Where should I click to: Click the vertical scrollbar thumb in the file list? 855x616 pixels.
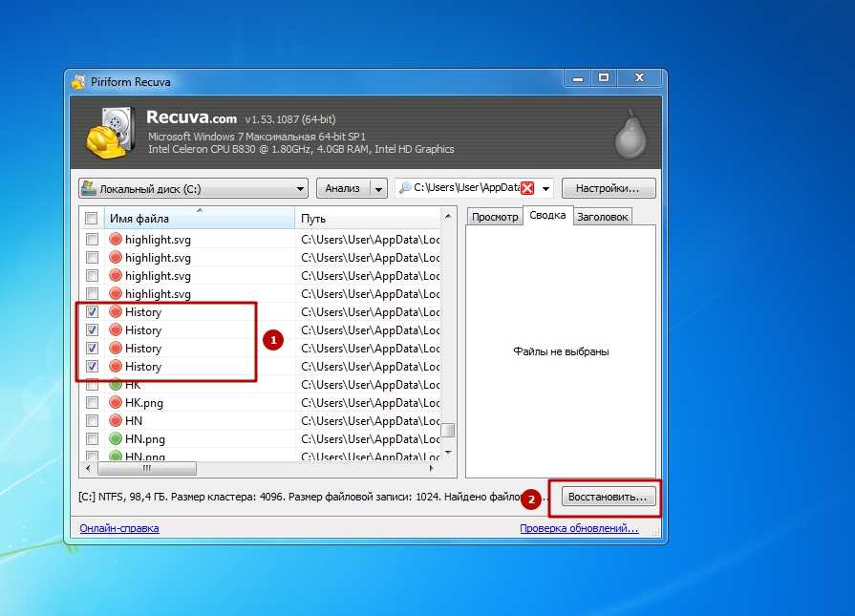pyautogui.click(x=448, y=430)
